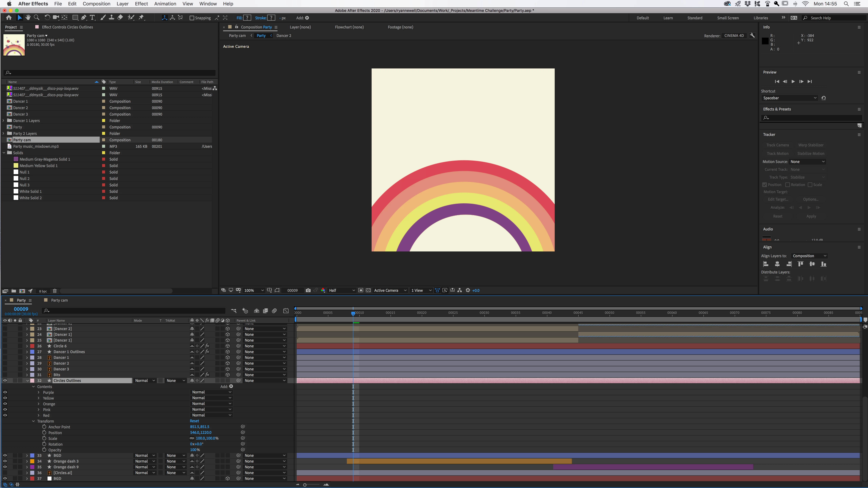This screenshot has height=488, width=868.
Task: Select the Pen tool in toolbar
Action: tap(84, 17)
